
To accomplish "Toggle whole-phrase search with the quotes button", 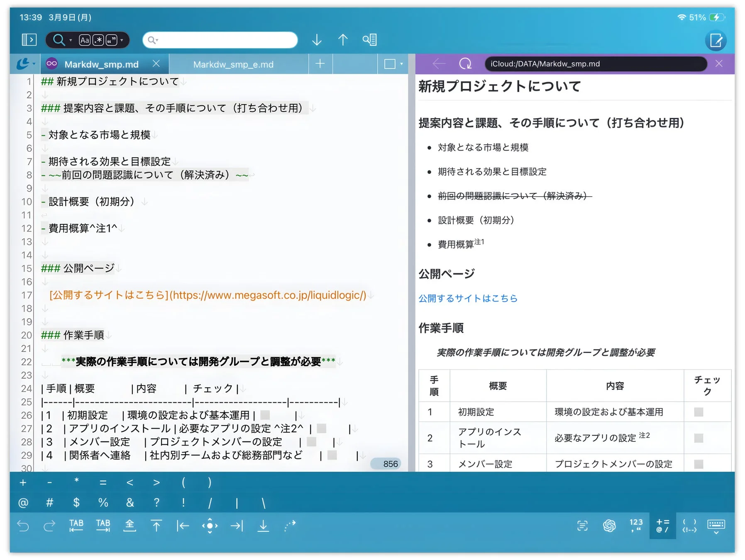I will 111,40.
